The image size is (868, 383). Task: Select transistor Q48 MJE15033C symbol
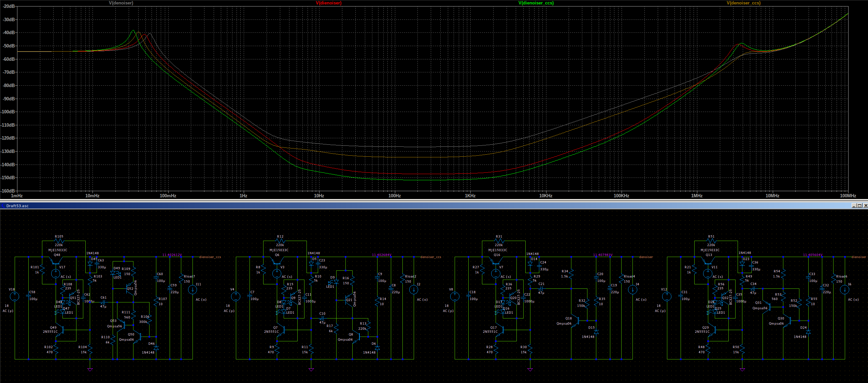click(x=56, y=260)
